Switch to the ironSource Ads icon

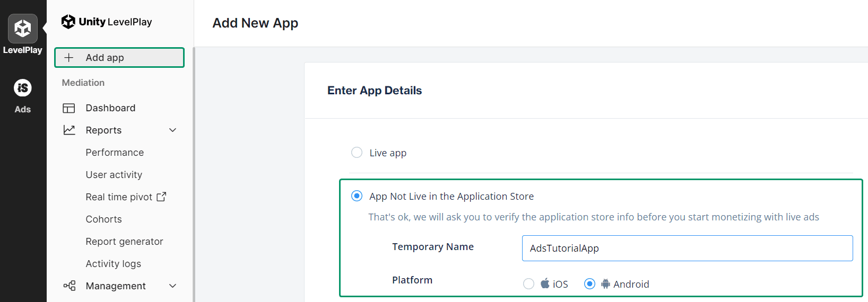23,88
